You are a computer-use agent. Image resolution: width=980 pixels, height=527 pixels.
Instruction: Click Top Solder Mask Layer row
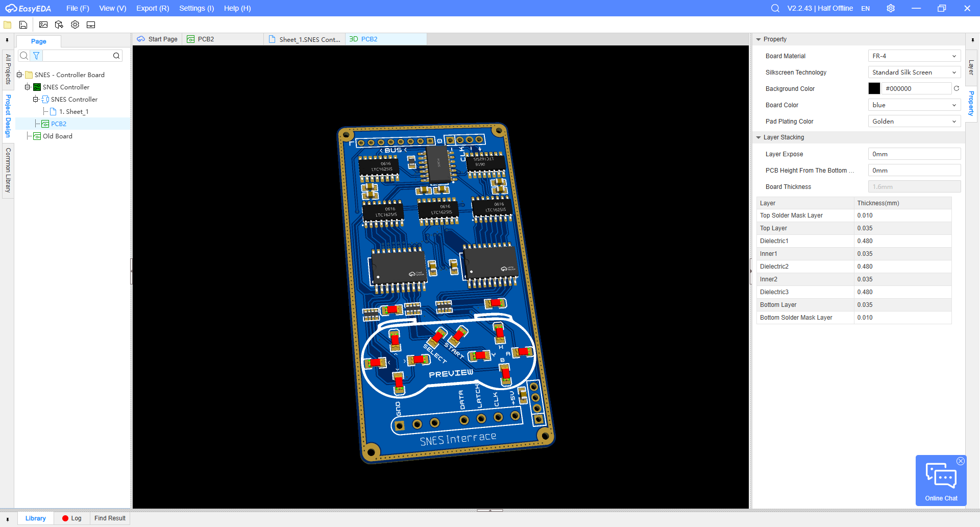(x=854, y=215)
